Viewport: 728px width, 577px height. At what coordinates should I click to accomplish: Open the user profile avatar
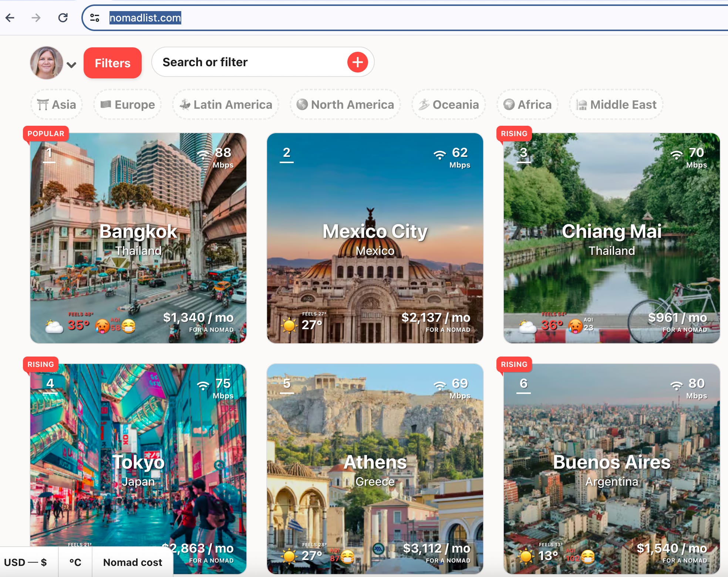click(46, 63)
